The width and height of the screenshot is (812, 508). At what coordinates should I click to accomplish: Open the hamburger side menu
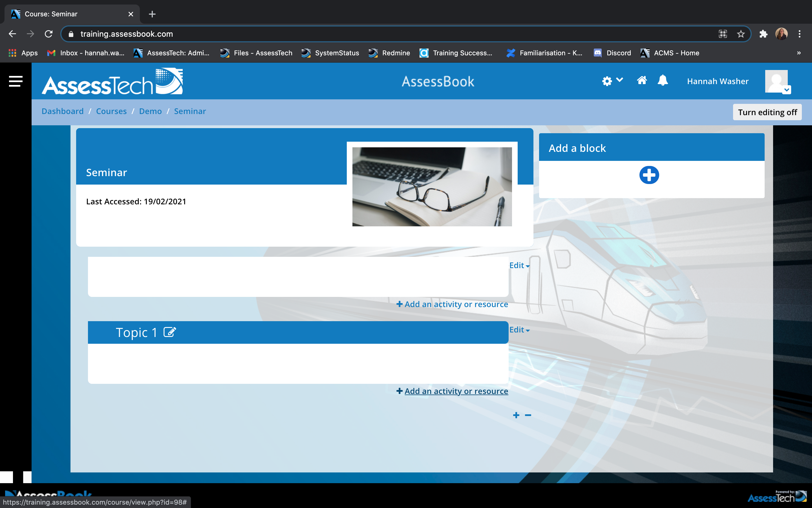16,81
